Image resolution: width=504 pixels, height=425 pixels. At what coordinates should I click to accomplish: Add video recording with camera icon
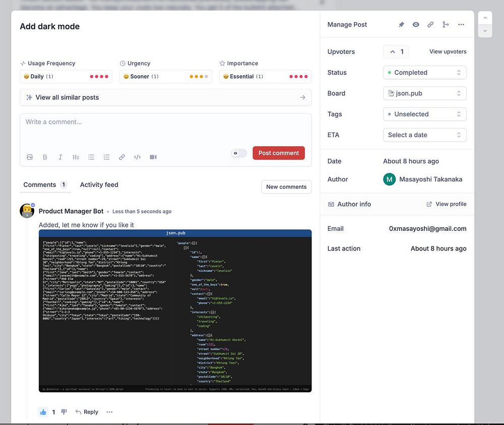(153, 157)
